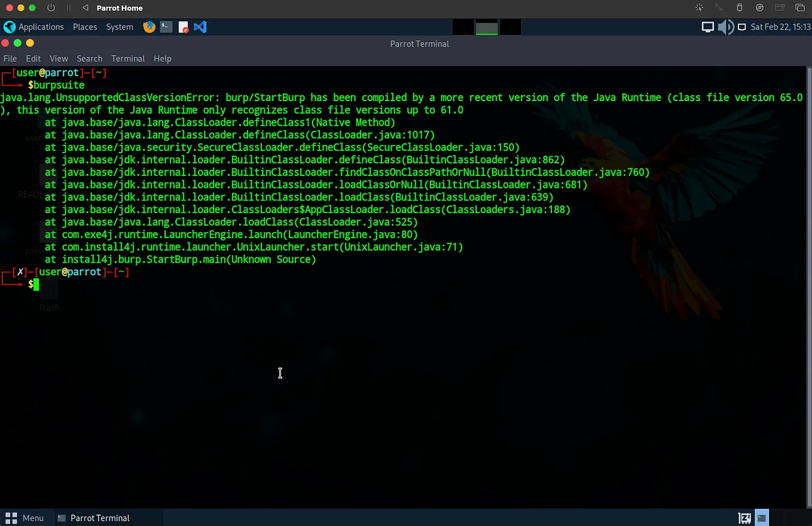Click the display icon in the system tray
Screen dimensions: 812x526
click(708, 27)
